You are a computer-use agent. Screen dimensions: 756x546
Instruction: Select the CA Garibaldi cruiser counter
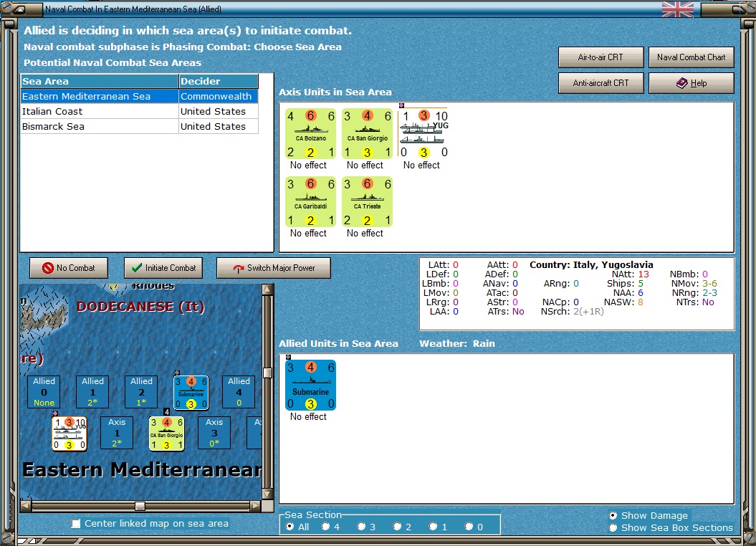(310, 201)
